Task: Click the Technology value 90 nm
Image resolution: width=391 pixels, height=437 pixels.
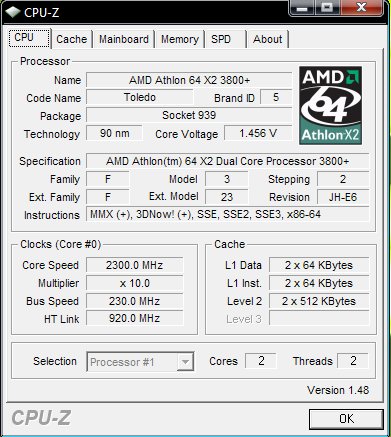Action: (114, 133)
